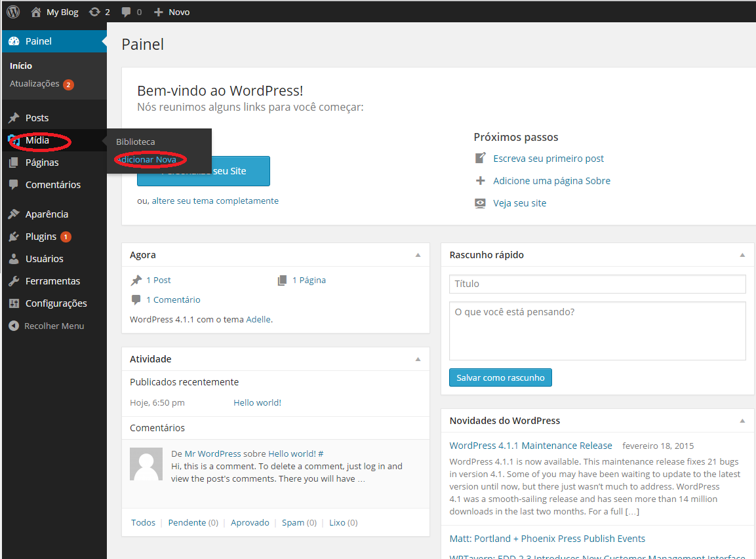The height and width of the screenshot is (559, 756).
Task: Click the Mr WordPress avatar thumbnail
Action: click(x=146, y=464)
